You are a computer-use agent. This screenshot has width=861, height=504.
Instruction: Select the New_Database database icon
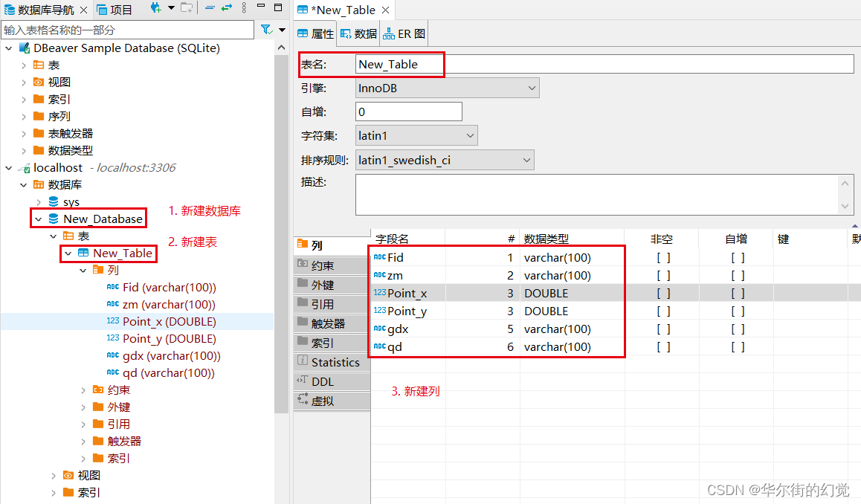(54, 219)
